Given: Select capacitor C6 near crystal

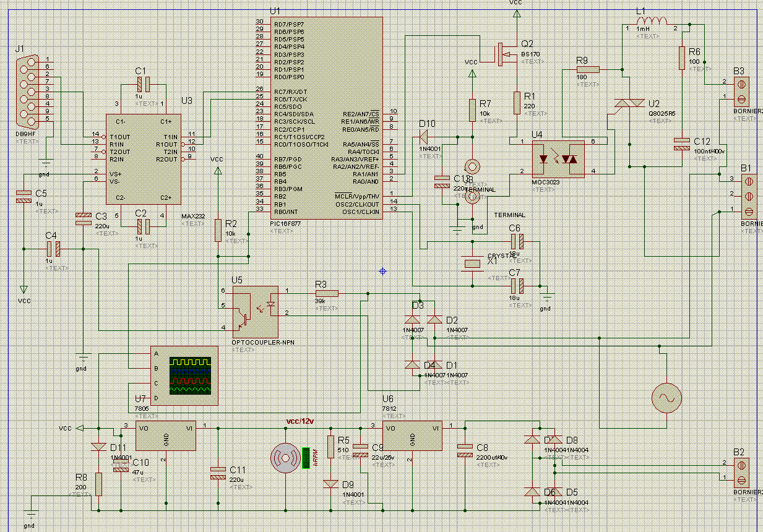Looking at the screenshot, I should [517, 241].
